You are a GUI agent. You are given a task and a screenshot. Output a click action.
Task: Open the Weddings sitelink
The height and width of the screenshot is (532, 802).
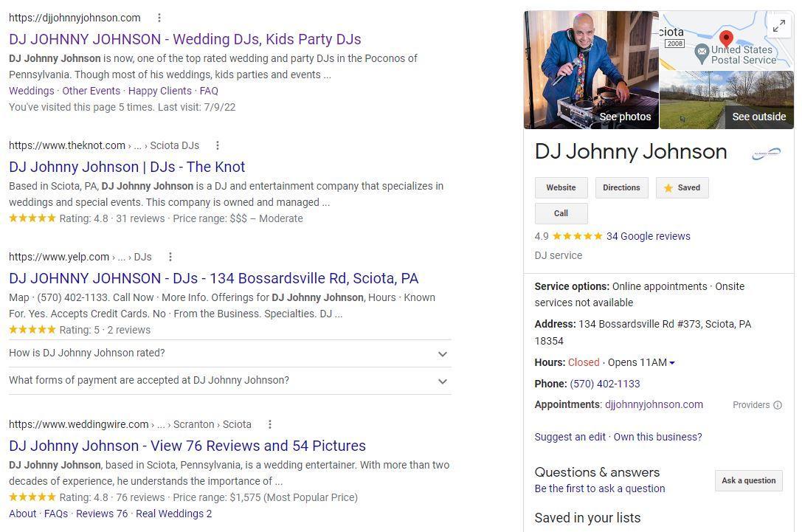tap(31, 91)
